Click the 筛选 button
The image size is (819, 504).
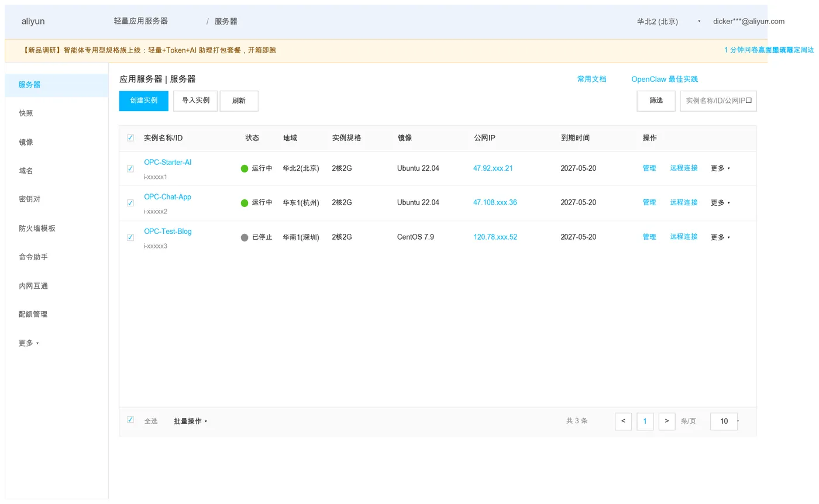click(656, 101)
